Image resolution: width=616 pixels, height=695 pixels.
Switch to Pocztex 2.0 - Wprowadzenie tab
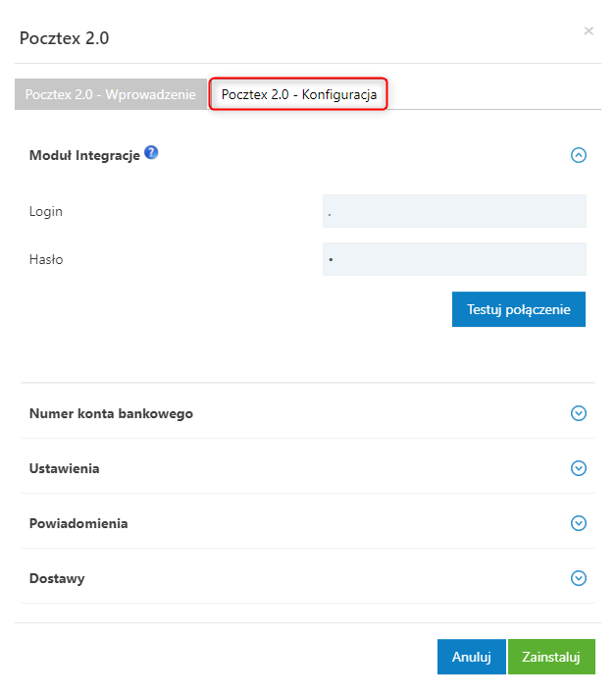[x=110, y=94]
